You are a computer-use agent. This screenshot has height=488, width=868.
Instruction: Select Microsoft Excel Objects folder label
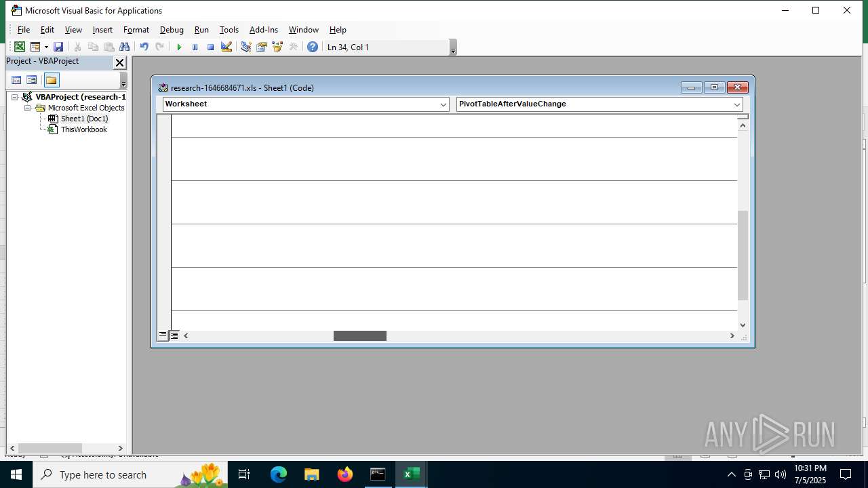(x=86, y=108)
